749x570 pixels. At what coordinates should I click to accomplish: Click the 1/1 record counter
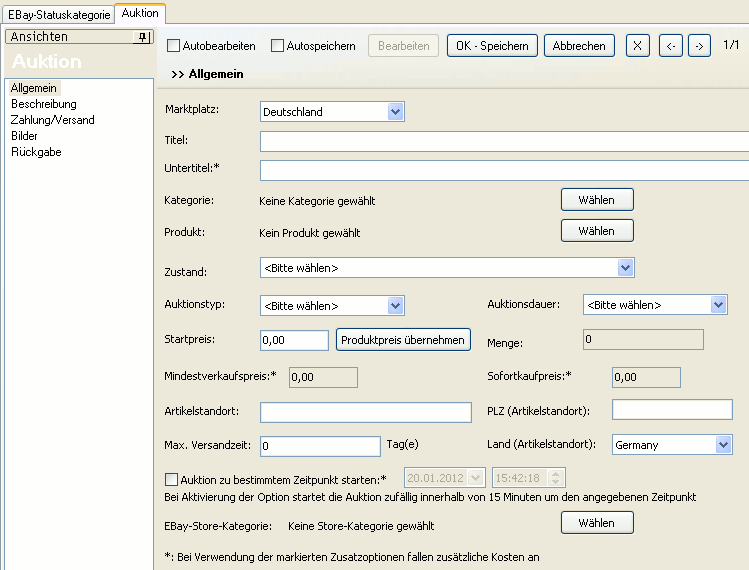coord(731,45)
